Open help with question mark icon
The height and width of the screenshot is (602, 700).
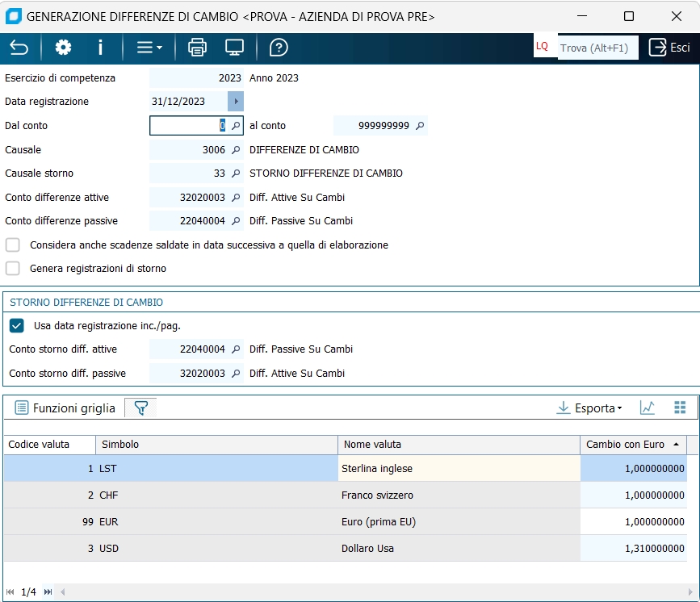click(x=279, y=48)
